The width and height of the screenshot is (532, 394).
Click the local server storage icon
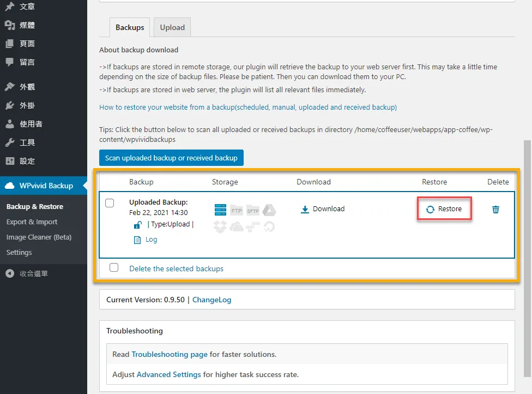(220, 210)
